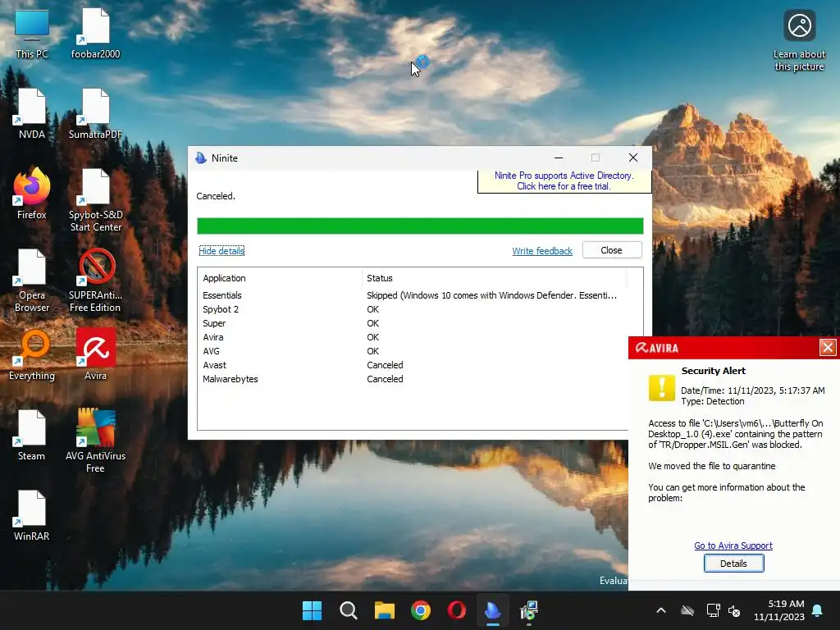Click the Canceled status for Avast
Image resolution: width=840 pixels, height=630 pixels.
385,365
